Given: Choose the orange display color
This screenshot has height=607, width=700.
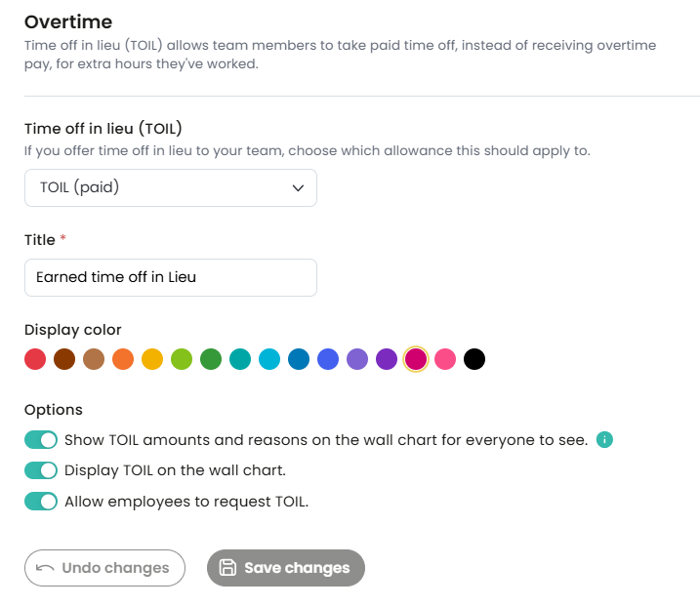Looking at the screenshot, I should pos(123,359).
